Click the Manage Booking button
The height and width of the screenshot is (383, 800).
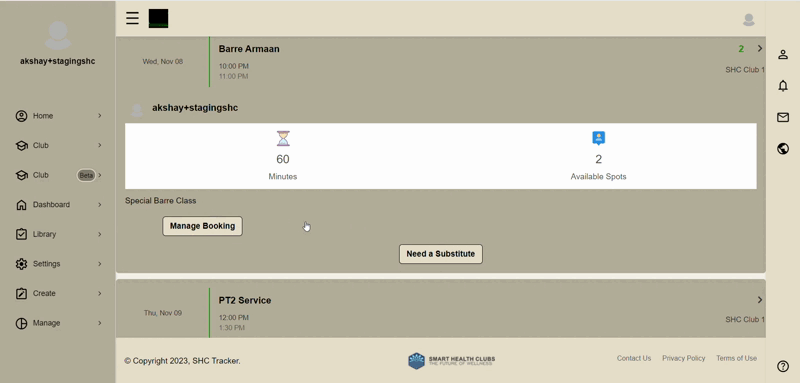[203, 226]
